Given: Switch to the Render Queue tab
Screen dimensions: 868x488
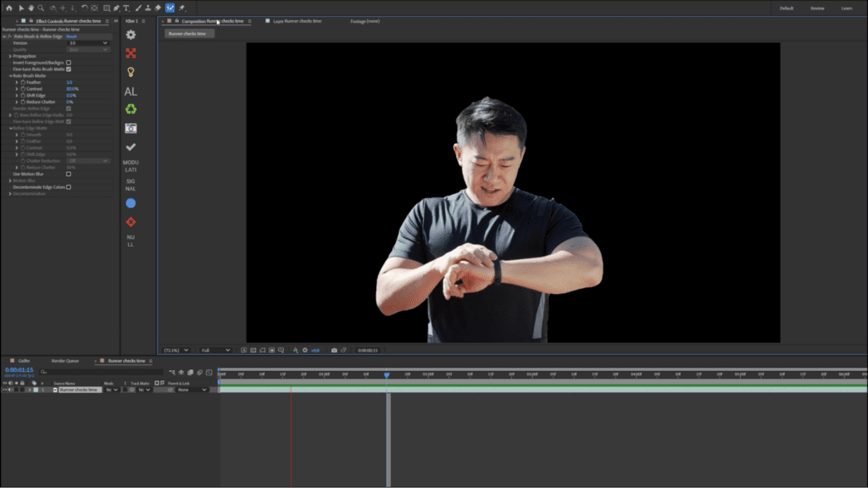Looking at the screenshot, I should tap(65, 361).
